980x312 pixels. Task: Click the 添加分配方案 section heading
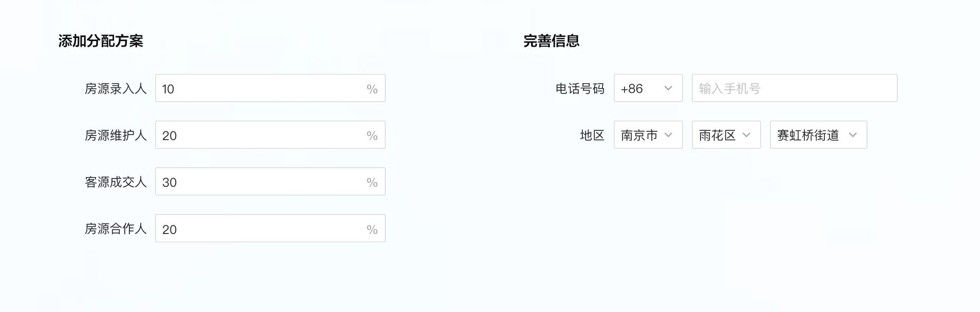(101, 41)
